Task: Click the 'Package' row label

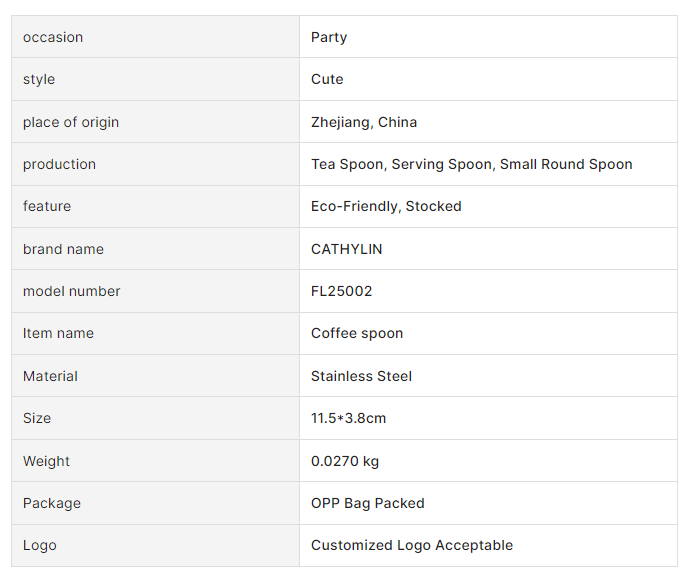Action: (52, 503)
